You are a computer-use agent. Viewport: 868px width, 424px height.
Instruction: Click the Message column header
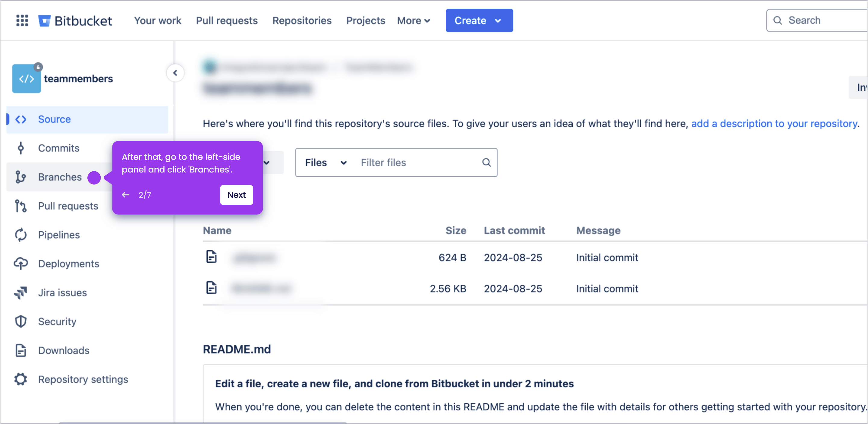(x=599, y=230)
